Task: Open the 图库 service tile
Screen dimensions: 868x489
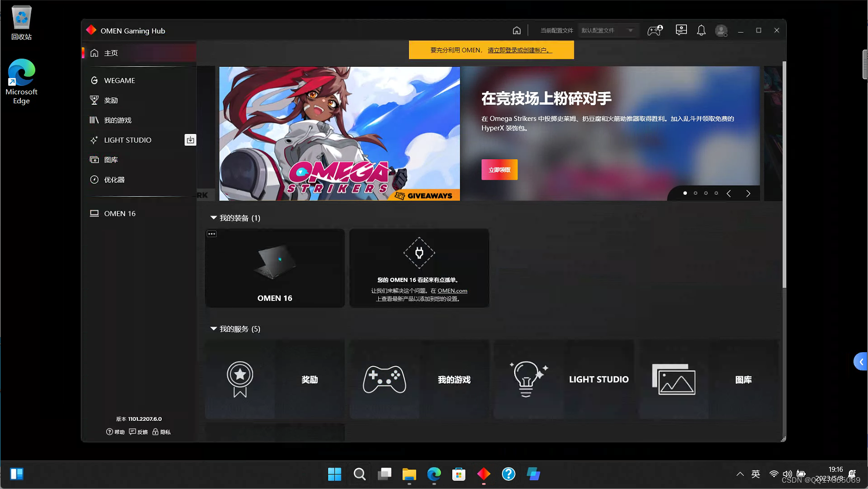Action: [708, 379]
